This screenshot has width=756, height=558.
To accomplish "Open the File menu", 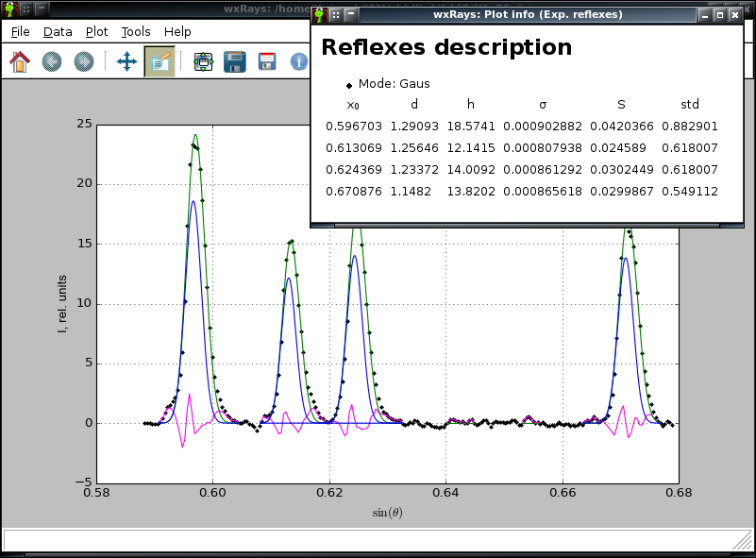I will pos(21,31).
